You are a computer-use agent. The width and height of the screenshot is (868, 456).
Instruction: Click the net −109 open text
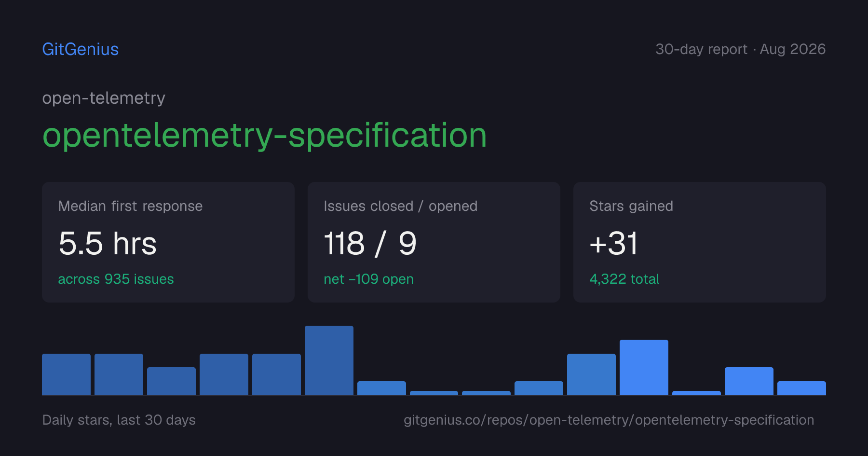[x=368, y=279]
